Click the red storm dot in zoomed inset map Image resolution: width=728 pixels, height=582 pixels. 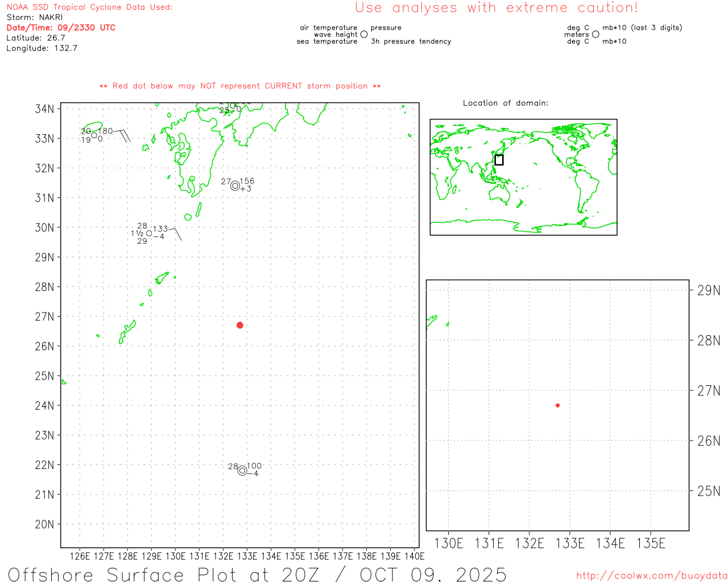pos(558,405)
